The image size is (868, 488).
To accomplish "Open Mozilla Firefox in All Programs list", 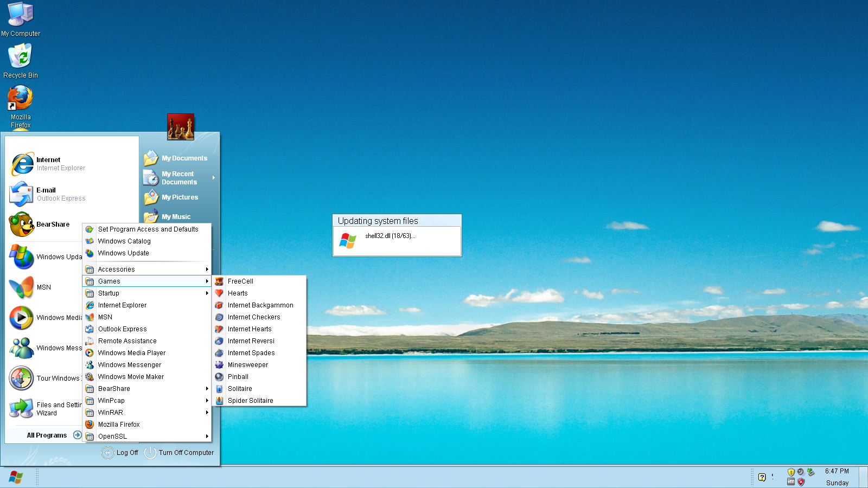I will (146, 425).
